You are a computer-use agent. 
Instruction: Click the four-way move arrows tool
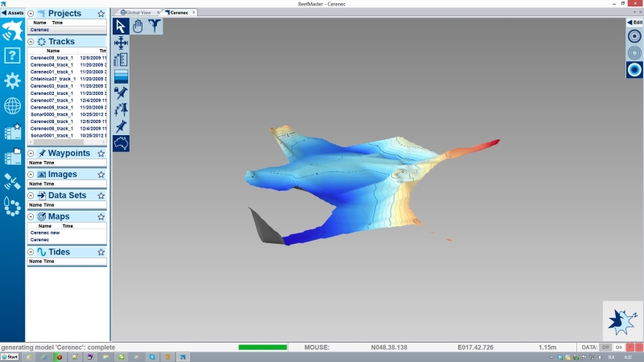[122, 43]
